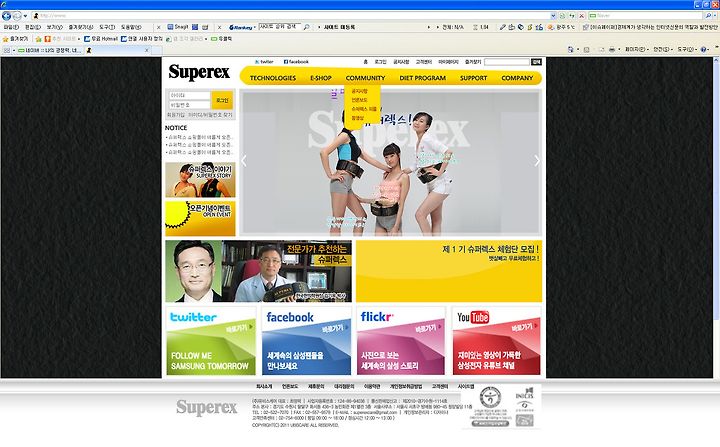The image size is (720, 447).
Task: Open the address bar history dropdown arrow
Action: (553, 16)
